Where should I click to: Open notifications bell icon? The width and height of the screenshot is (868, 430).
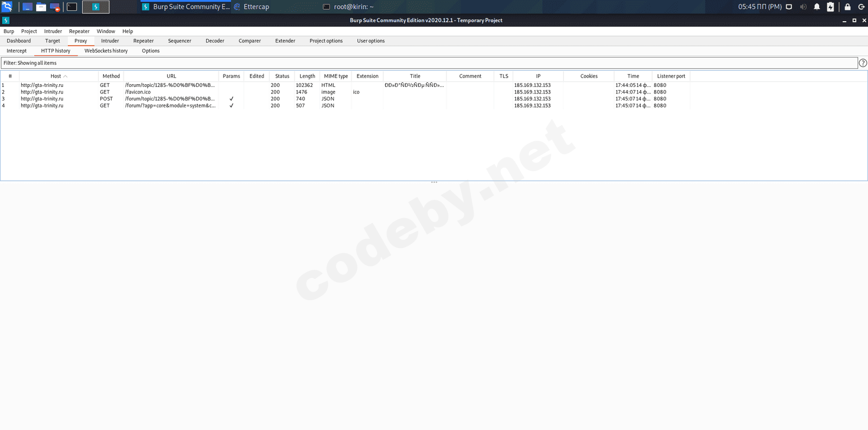tap(817, 7)
